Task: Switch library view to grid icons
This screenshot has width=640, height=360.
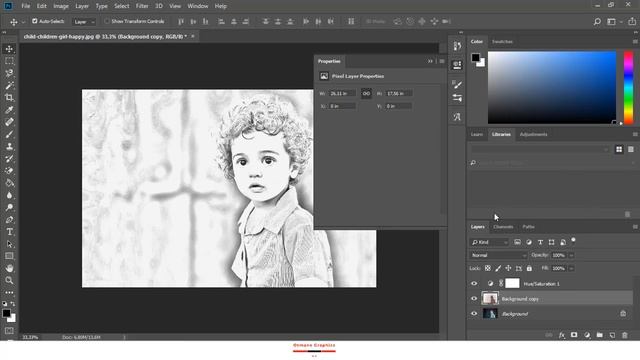Action: click(x=619, y=149)
